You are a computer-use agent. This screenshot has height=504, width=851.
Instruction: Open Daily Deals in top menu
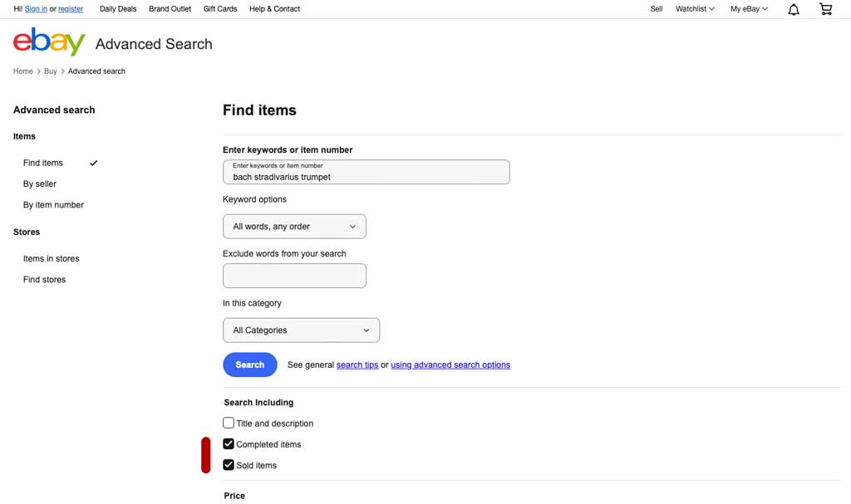pyautogui.click(x=118, y=9)
